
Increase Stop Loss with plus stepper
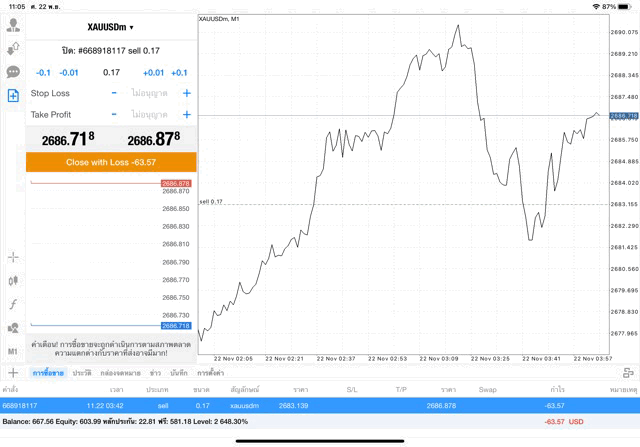pos(186,93)
